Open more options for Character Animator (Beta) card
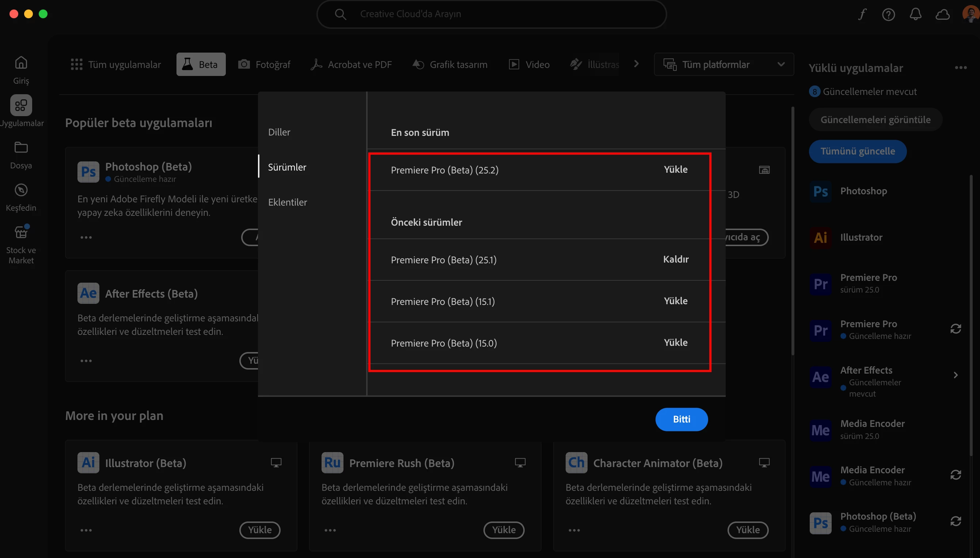980x558 pixels. (574, 530)
